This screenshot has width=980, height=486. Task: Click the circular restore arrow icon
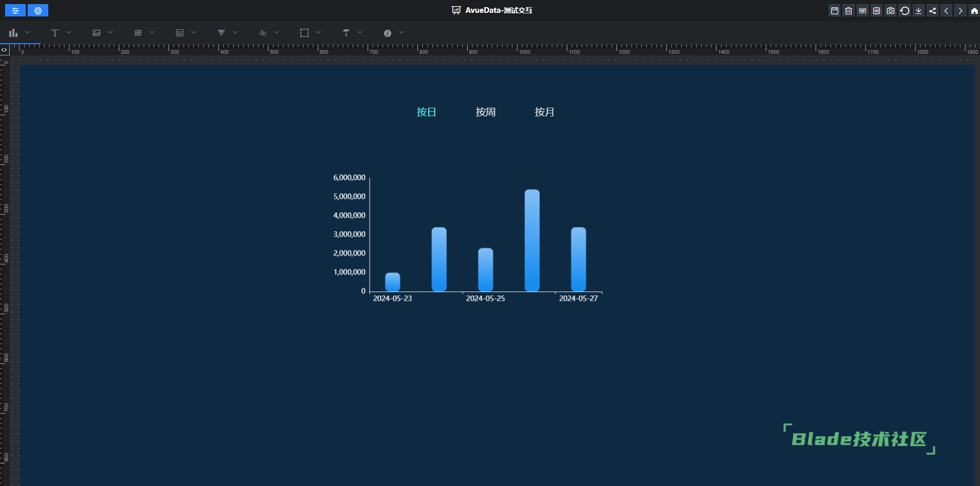coord(905,10)
